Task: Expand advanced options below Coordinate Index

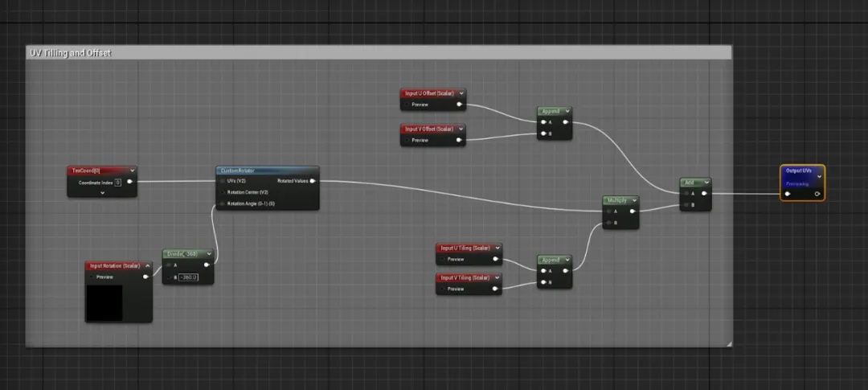Action: click(102, 193)
